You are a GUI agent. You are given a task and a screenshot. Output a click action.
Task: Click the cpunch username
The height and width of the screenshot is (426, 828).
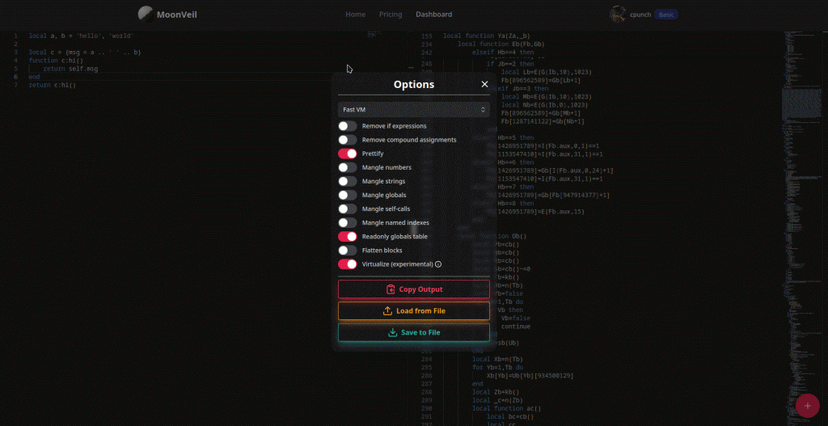640,15
